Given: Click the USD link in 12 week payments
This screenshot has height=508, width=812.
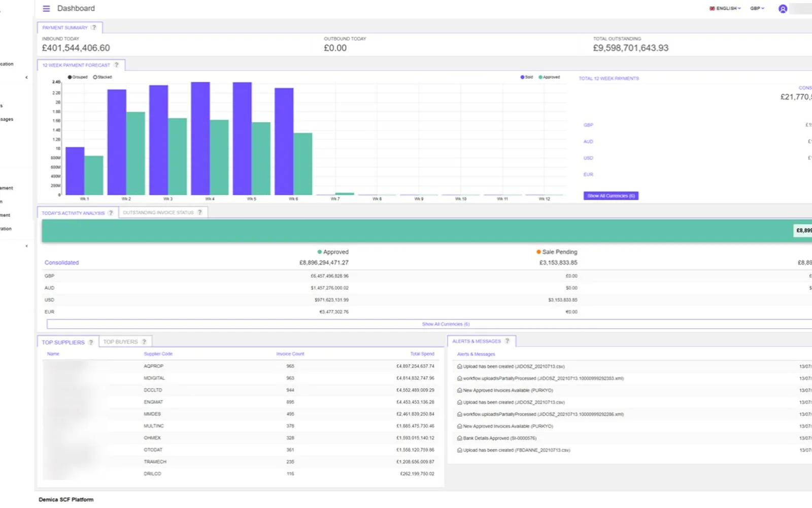Looking at the screenshot, I should [588, 158].
